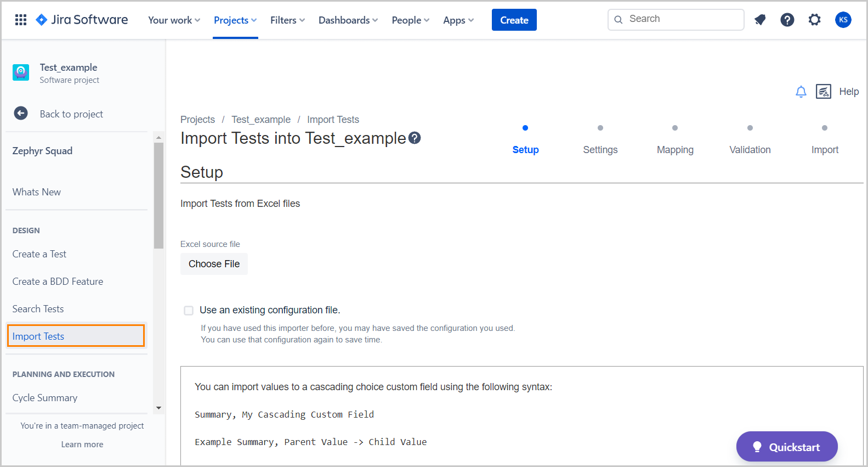Open the Quickstart button
The height and width of the screenshot is (467, 868).
coord(787,447)
